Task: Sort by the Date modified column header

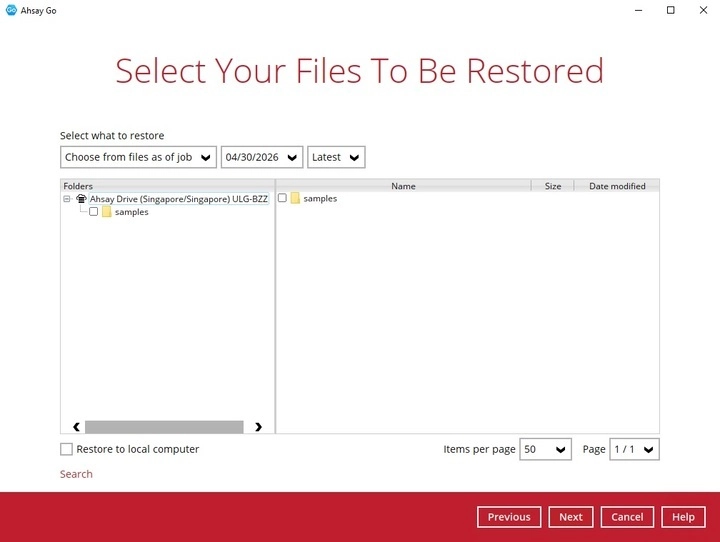Action: point(617,186)
